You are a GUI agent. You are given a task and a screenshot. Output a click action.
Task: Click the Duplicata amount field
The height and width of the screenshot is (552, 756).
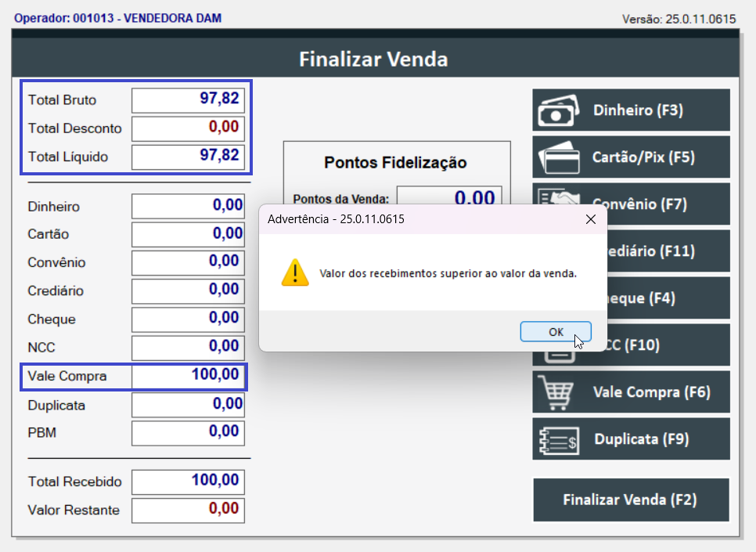[188, 406]
